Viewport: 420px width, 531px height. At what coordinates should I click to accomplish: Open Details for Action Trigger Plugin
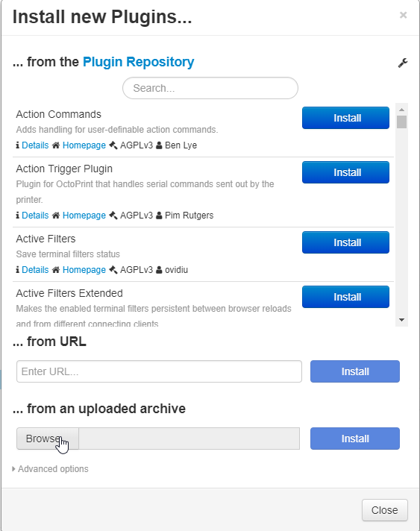click(35, 216)
